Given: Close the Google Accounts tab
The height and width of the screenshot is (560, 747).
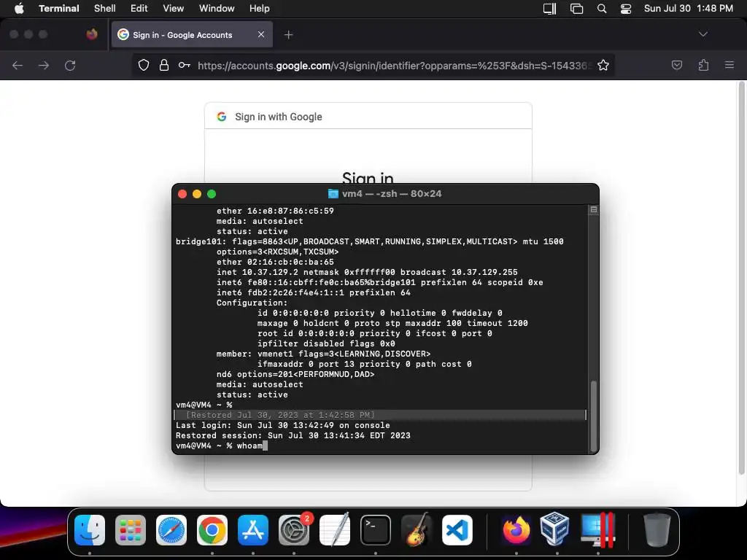Looking at the screenshot, I should [x=261, y=34].
